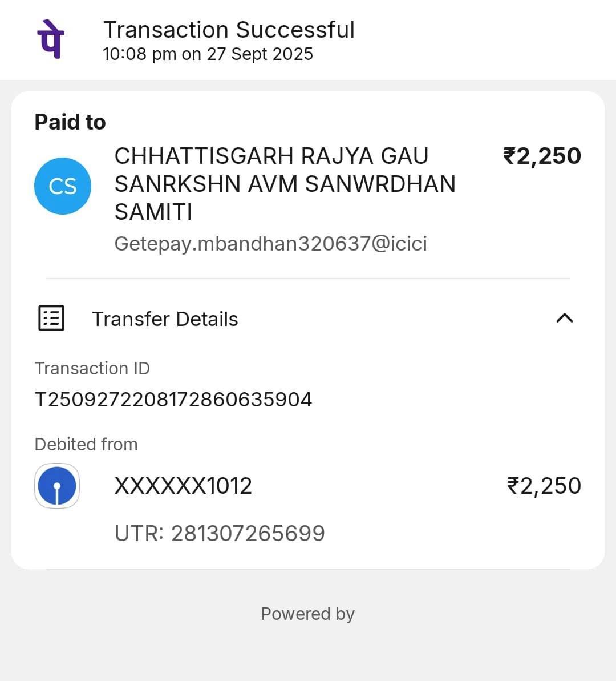The image size is (616, 681).
Task: Tap the SBI bank logo icon
Action: click(x=57, y=486)
